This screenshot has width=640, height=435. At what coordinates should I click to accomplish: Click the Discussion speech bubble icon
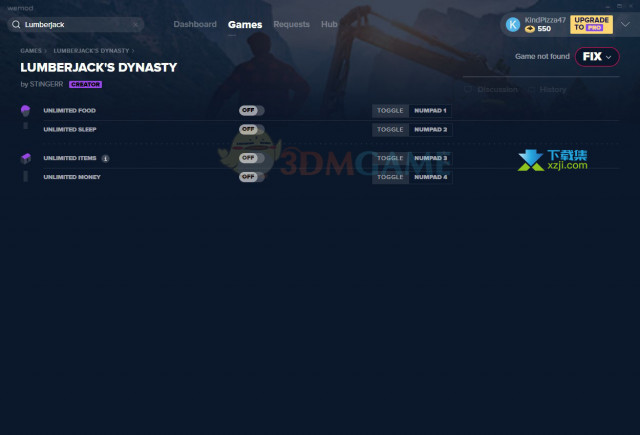[x=468, y=89]
